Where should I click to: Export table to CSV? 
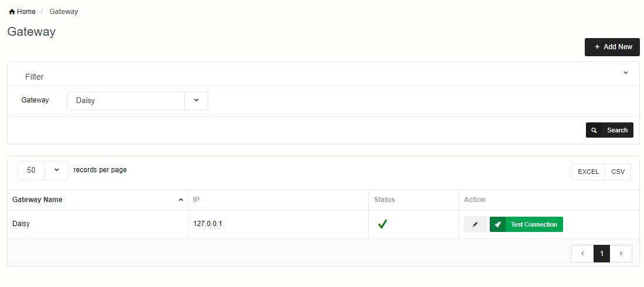tap(618, 172)
